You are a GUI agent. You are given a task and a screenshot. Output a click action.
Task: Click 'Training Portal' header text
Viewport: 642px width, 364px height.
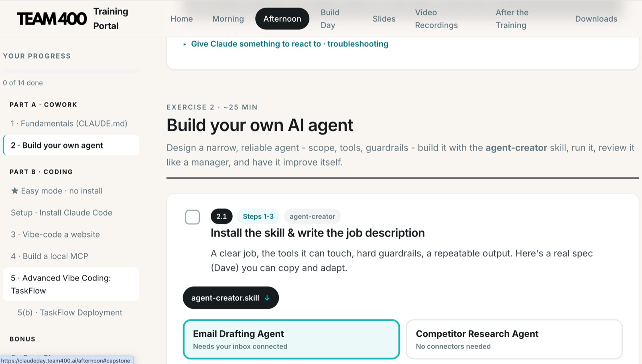(111, 19)
